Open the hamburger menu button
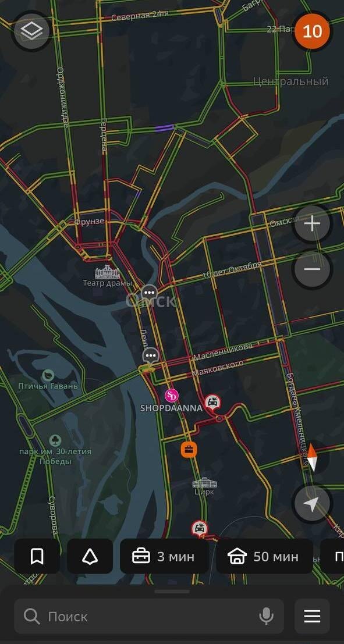This screenshot has width=344, height=644. tap(312, 617)
